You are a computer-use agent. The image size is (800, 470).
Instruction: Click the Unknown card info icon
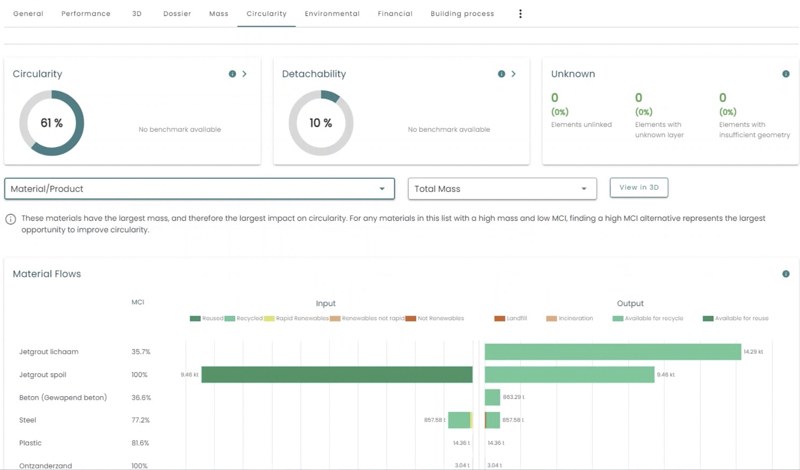pos(785,74)
